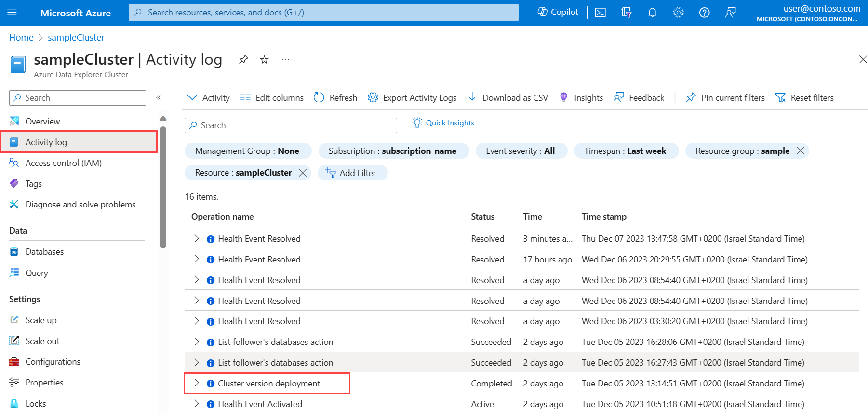The image size is (868, 413).
Task: Expand the Health Event Activated row
Action: (x=196, y=404)
